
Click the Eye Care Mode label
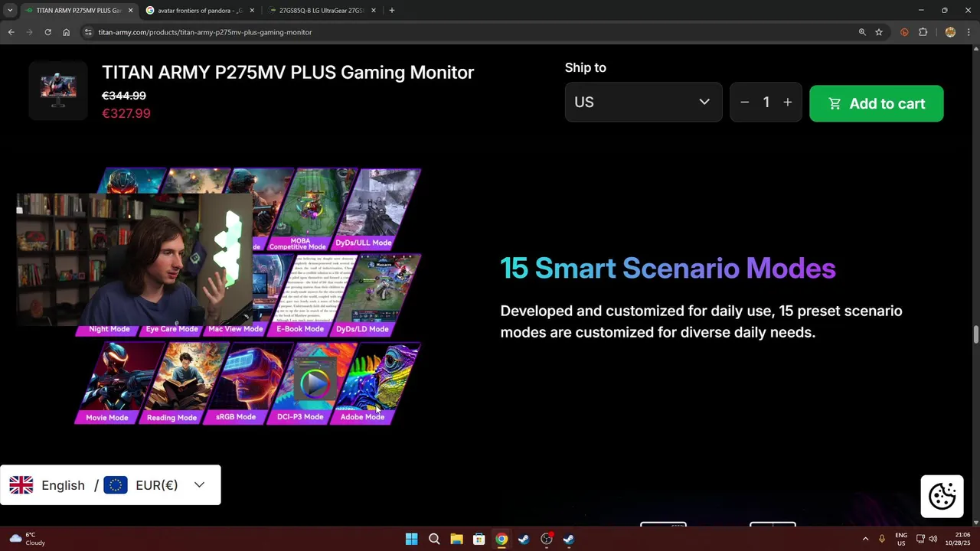tap(171, 329)
